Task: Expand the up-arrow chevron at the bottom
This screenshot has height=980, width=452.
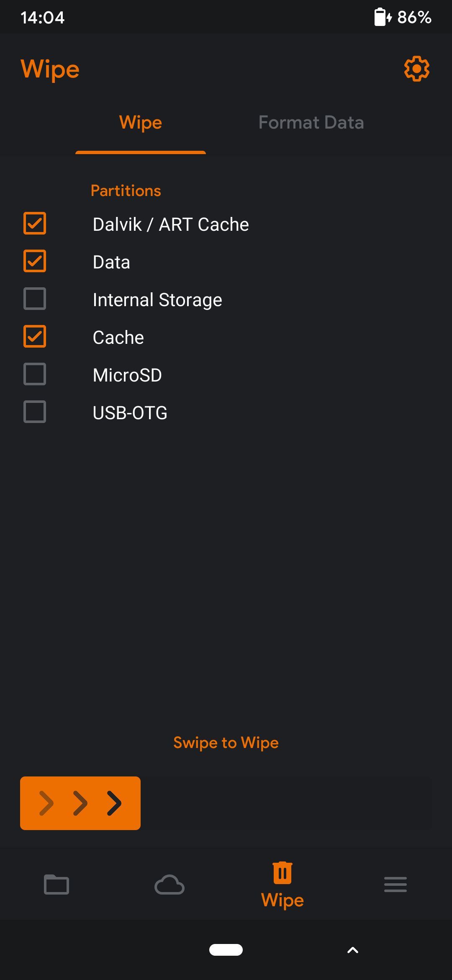Action: coord(353,950)
